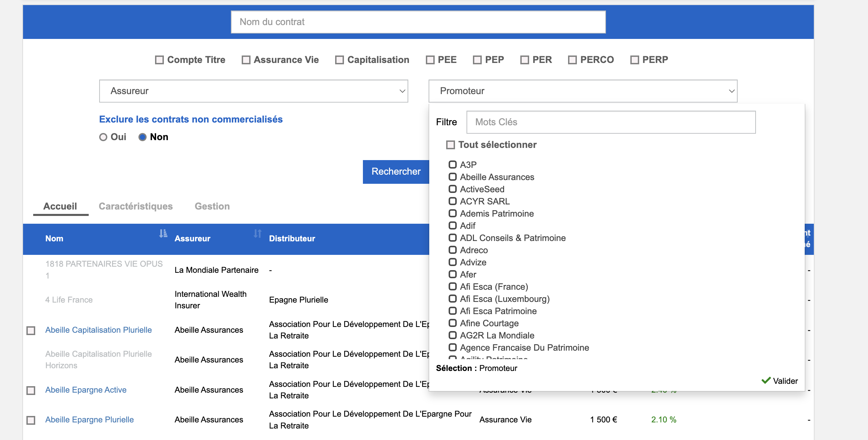Select Oui to exclude non-marketed contracts

103,137
